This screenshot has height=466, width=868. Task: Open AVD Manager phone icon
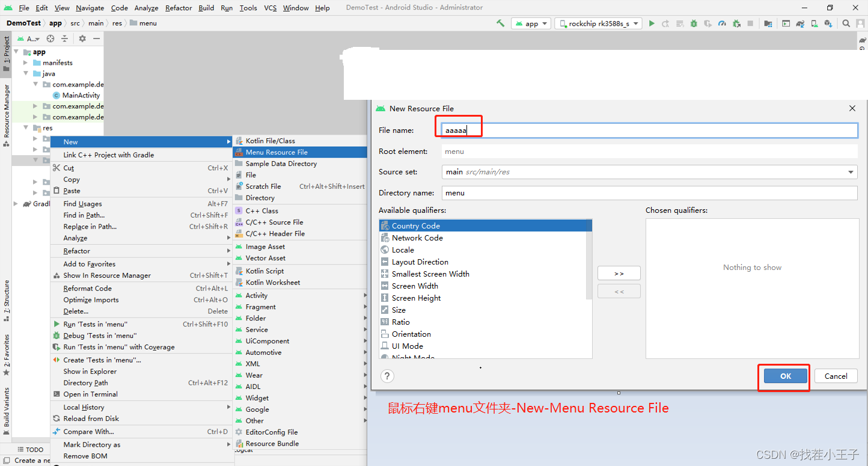pos(814,23)
